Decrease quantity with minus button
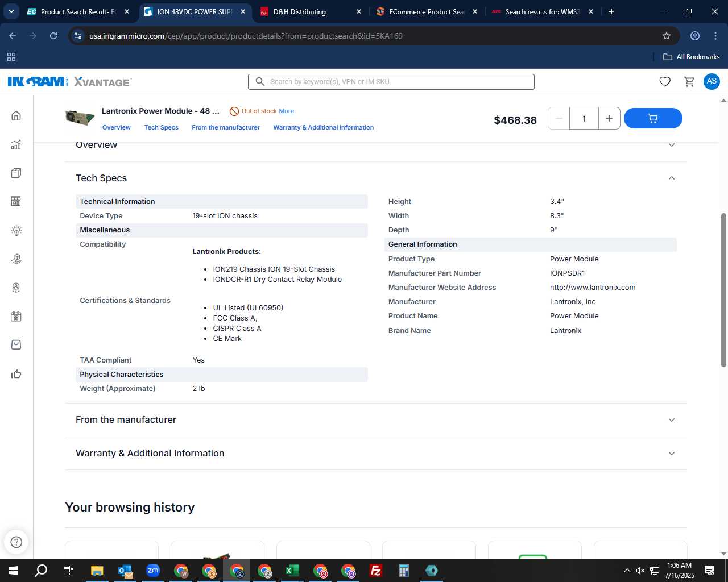This screenshot has height=582, width=728. pyautogui.click(x=559, y=118)
